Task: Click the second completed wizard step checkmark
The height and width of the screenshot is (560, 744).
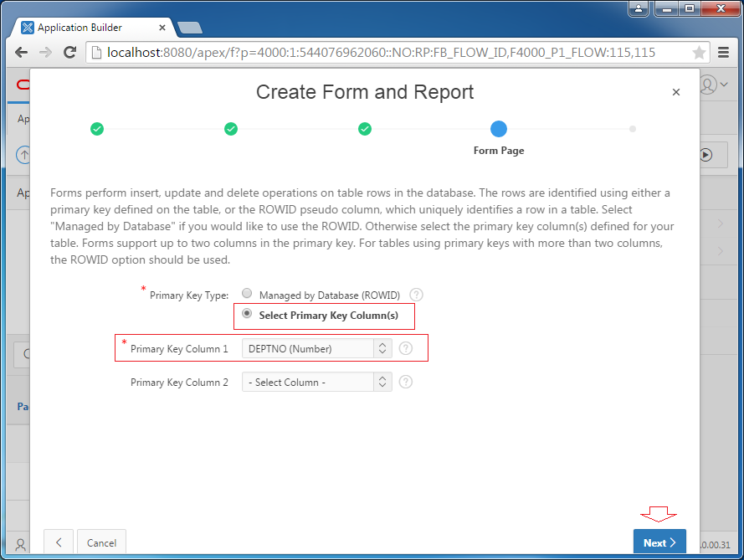Action: tap(231, 129)
